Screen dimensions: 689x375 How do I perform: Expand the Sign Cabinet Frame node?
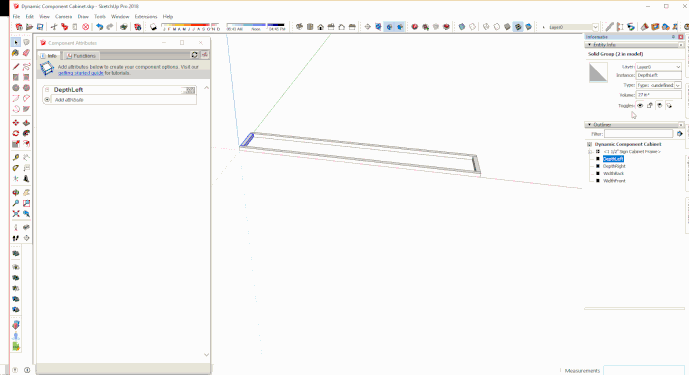[x=590, y=152]
